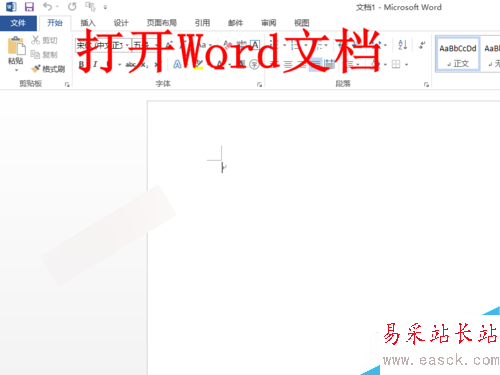Toggle Bold formatting

(81, 64)
